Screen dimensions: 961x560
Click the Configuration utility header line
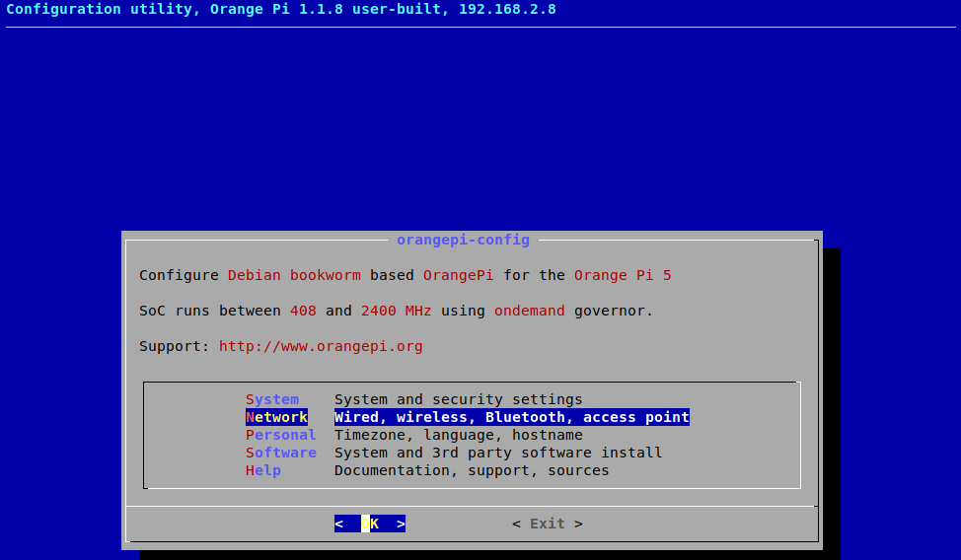pyautogui.click(x=280, y=9)
